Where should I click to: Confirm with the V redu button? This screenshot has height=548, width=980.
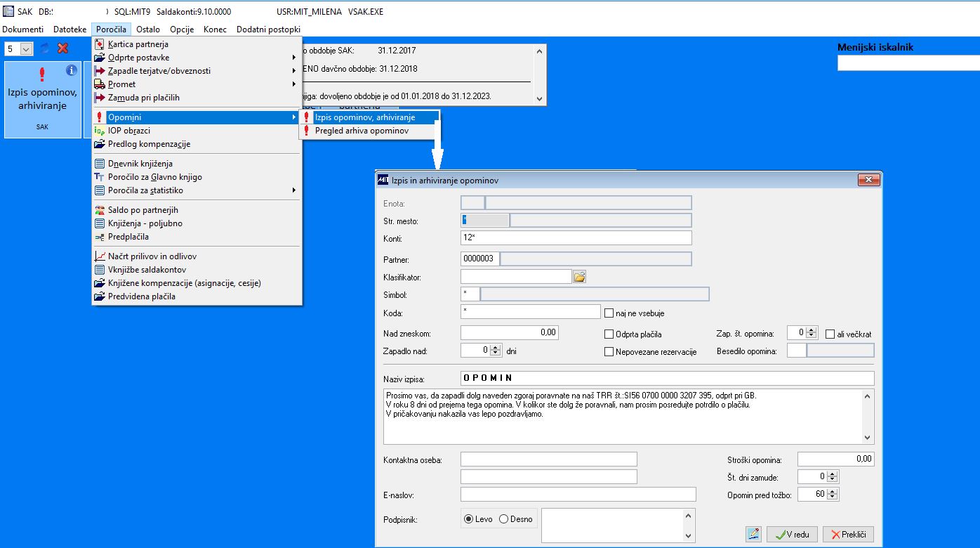click(x=792, y=535)
